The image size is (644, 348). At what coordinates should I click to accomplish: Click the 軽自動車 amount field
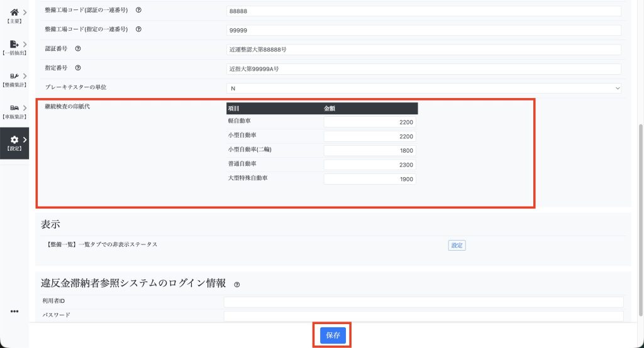[x=370, y=122]
